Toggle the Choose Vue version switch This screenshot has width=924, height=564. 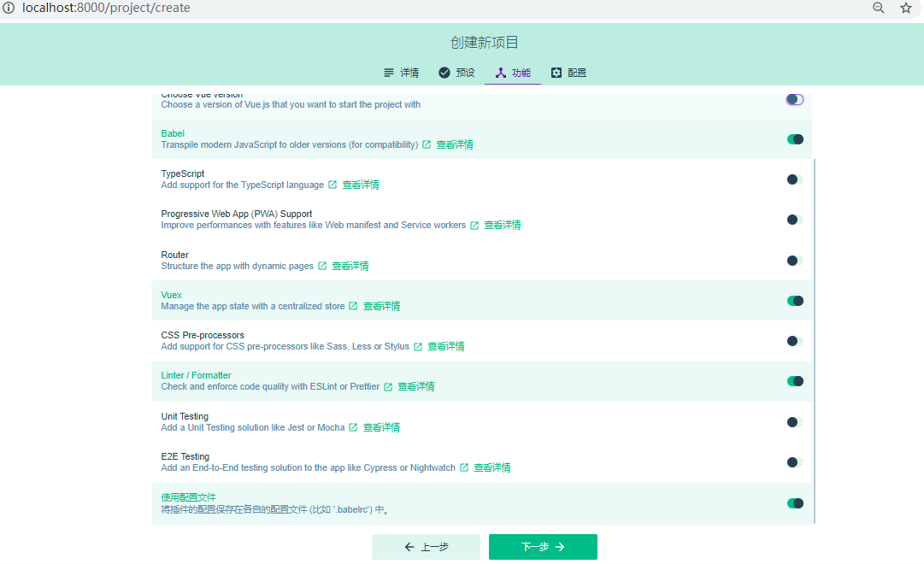795,100
